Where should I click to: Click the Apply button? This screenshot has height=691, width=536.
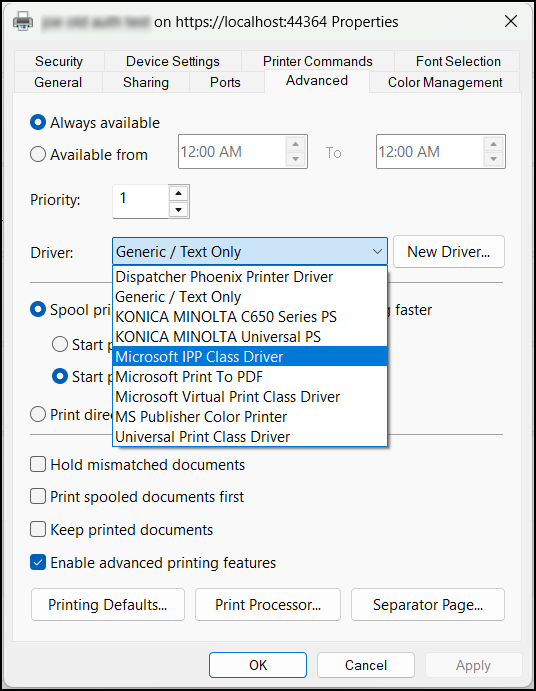[473, 665]
